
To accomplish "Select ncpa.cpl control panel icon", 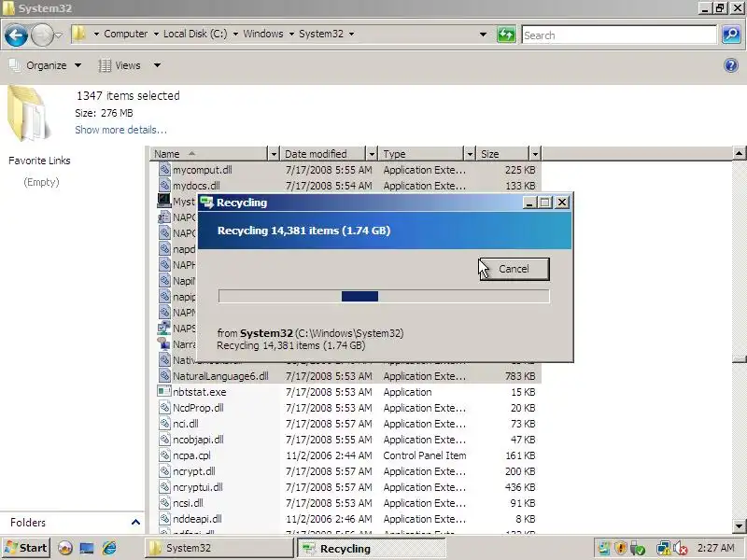I will pos(164,455).
